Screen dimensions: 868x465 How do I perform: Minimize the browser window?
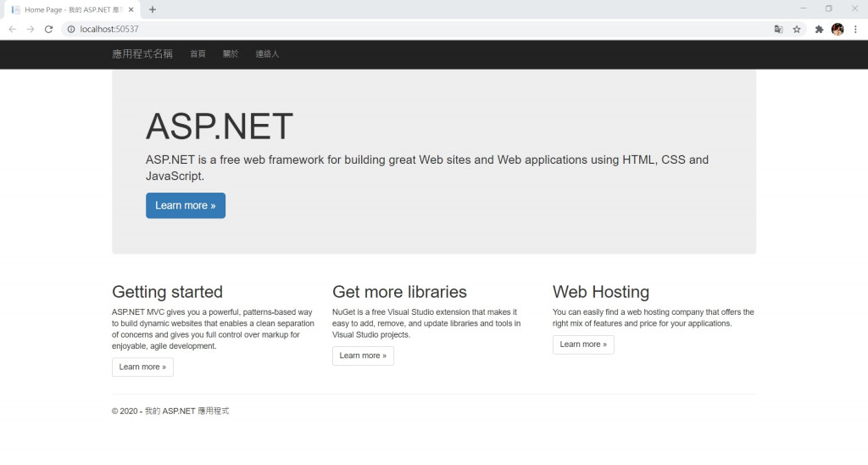(804, 8)
